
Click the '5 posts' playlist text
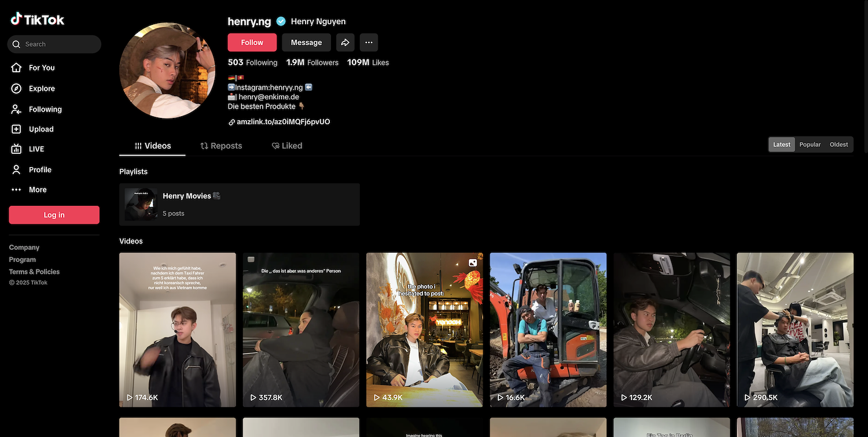[x=174, y=213]
